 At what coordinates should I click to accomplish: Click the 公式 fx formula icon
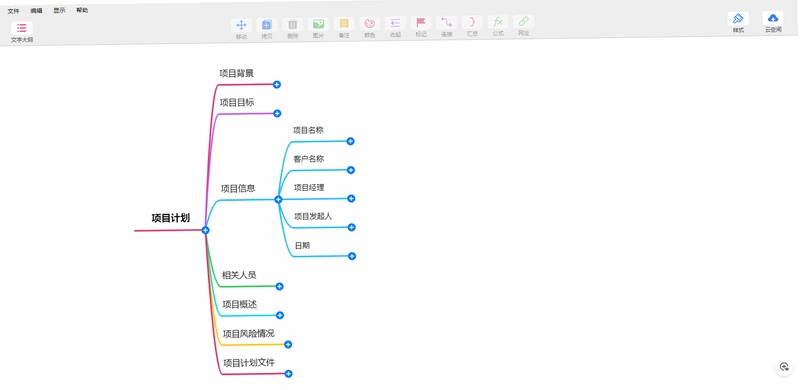498,22
